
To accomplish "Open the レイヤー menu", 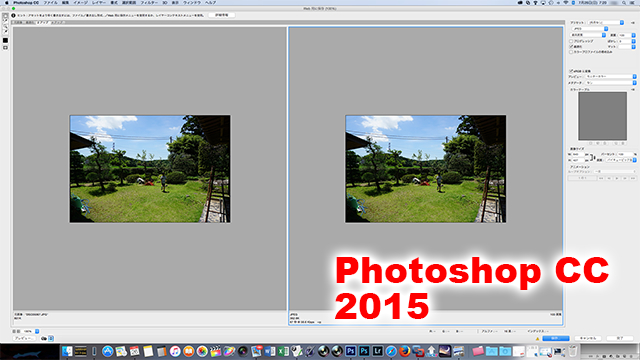I will [99, 2].
